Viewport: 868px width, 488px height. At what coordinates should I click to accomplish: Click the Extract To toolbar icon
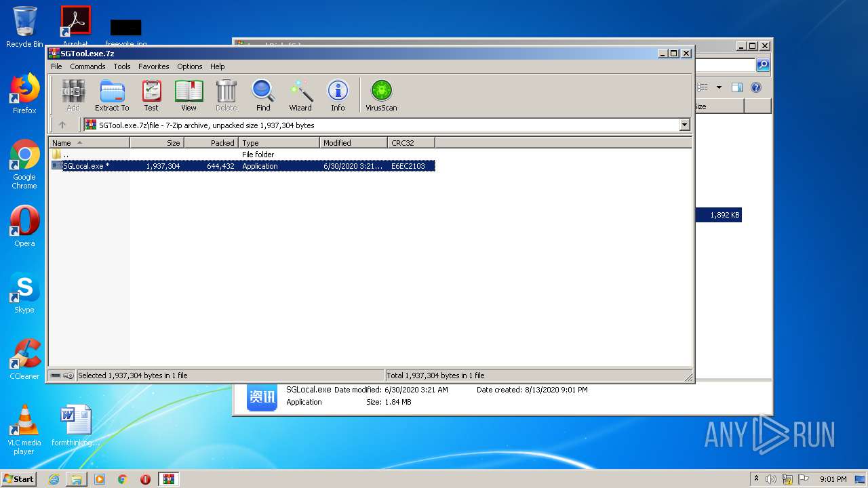click(x=112, y=96)
